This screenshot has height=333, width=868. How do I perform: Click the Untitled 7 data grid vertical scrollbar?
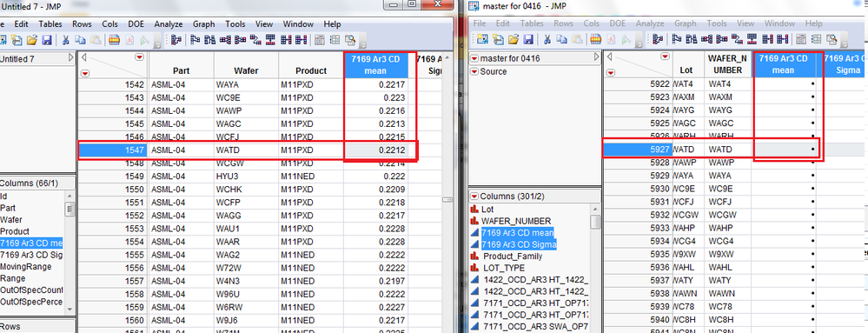point(447,199)
